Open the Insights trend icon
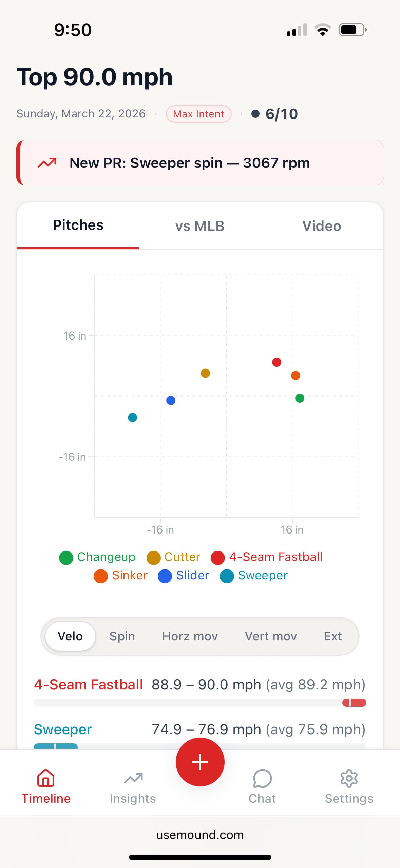This screenshot has width=400, height=868. click(x=133, y=778)
